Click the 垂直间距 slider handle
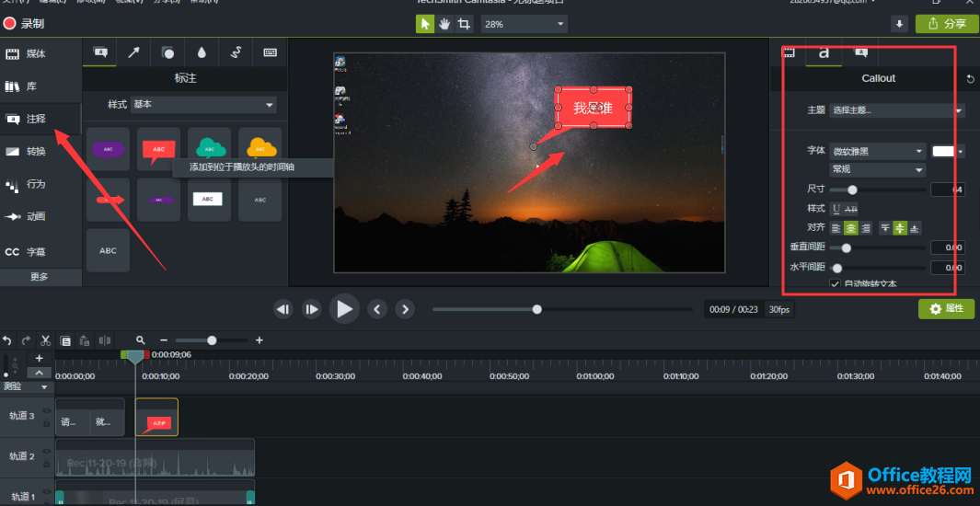Viewport: 980px width, 506px height. (847, 248)
